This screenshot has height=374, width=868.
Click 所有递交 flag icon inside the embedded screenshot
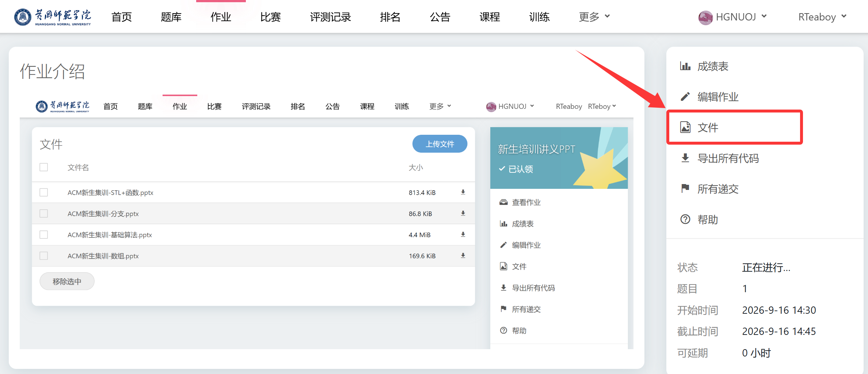[503, 309]
